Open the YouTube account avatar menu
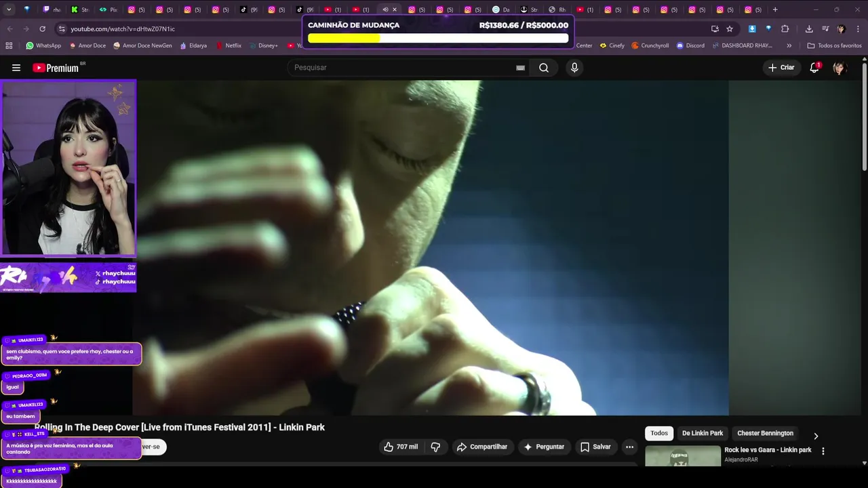868x488 pixels. point(839,68)
